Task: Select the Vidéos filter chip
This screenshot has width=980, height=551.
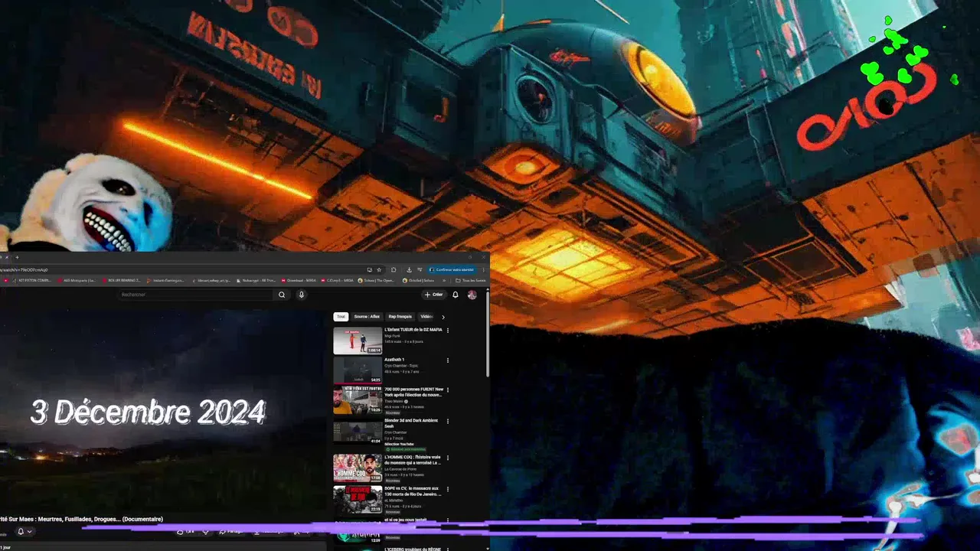Action: 426,317
